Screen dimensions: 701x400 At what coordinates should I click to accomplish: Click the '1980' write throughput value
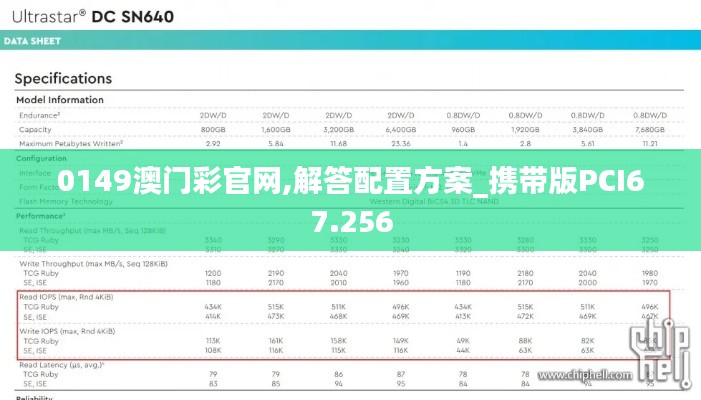click(x=650, y=273)
